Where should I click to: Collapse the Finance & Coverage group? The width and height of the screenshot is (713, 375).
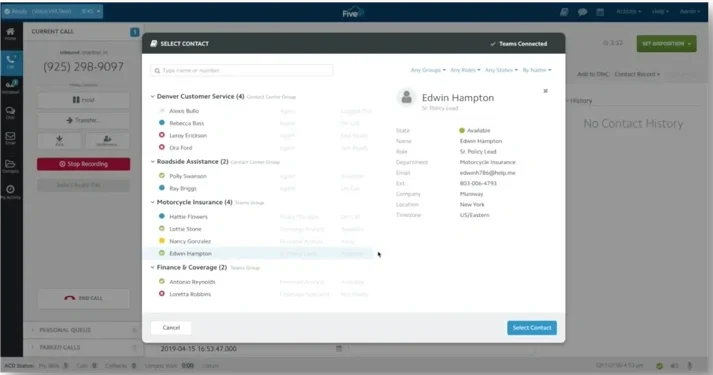[x=153, y=267]
